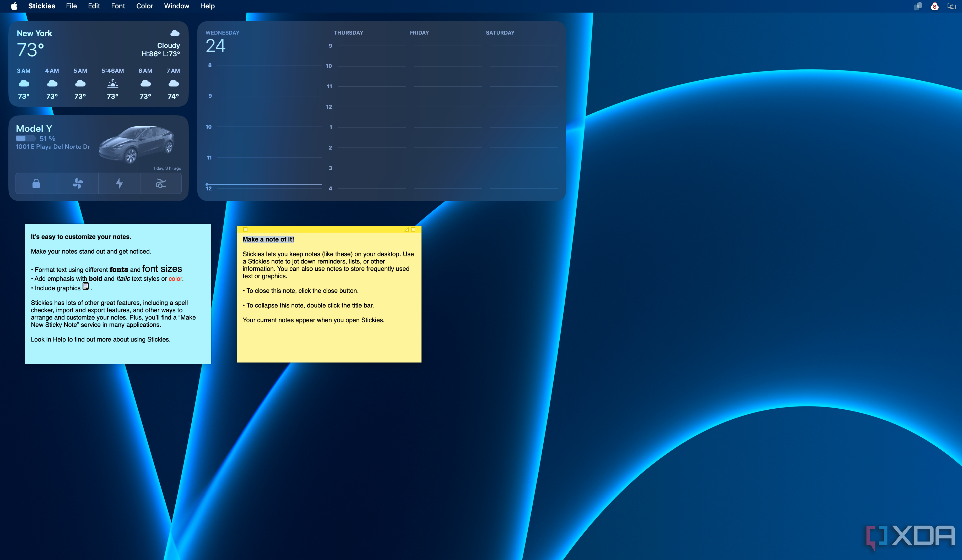Click the charging bolt icon on Model Y widget
The height and width of the screenshot is (560, 962).
pos(120,183)
